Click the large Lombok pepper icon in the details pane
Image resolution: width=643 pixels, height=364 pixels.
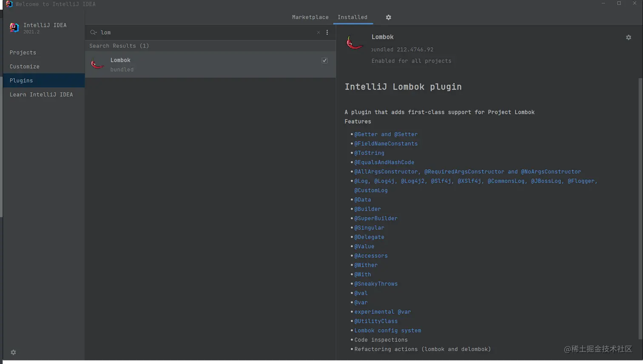click(354, 43)
